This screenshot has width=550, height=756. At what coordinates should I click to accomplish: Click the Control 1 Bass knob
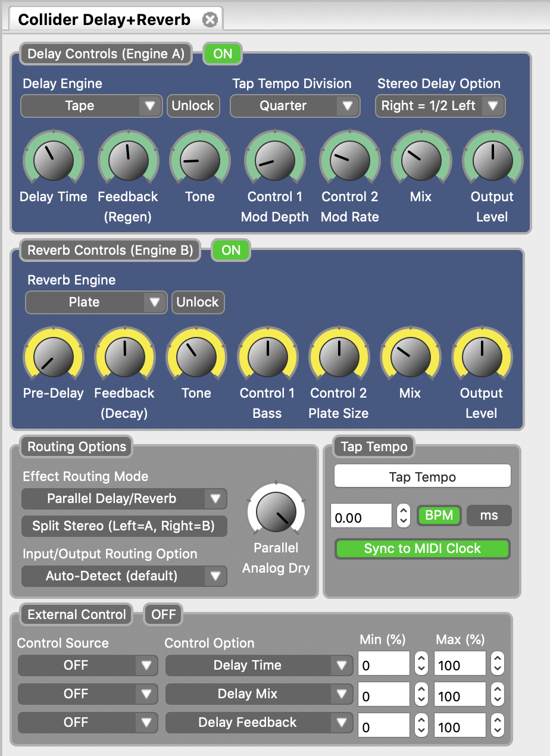[267, 357]
